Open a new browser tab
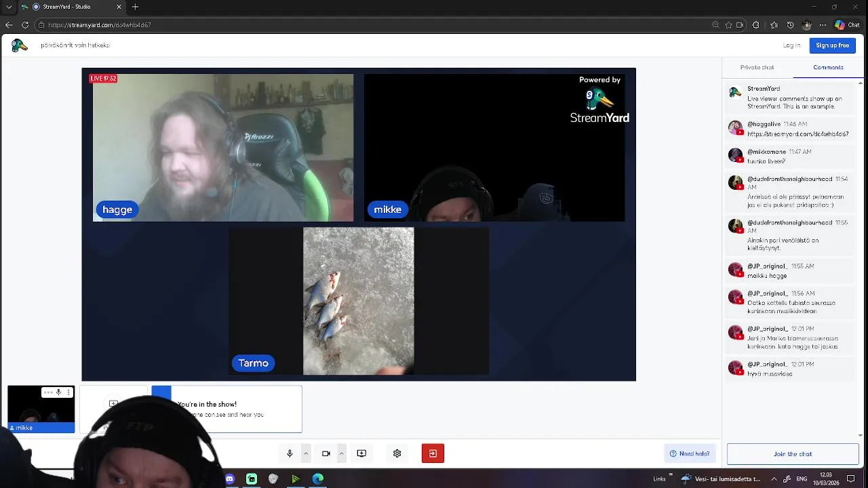The image size is (868, 488). [135, 7]
